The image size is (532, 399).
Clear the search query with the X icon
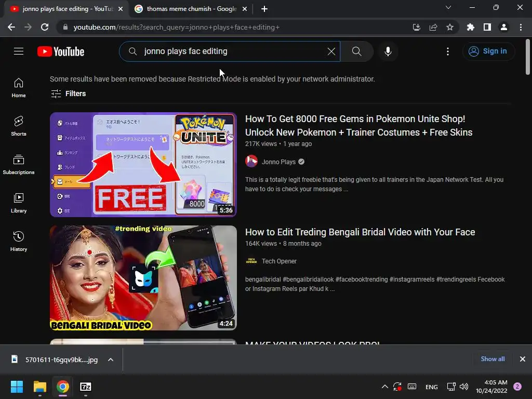(x=331, y=51)
